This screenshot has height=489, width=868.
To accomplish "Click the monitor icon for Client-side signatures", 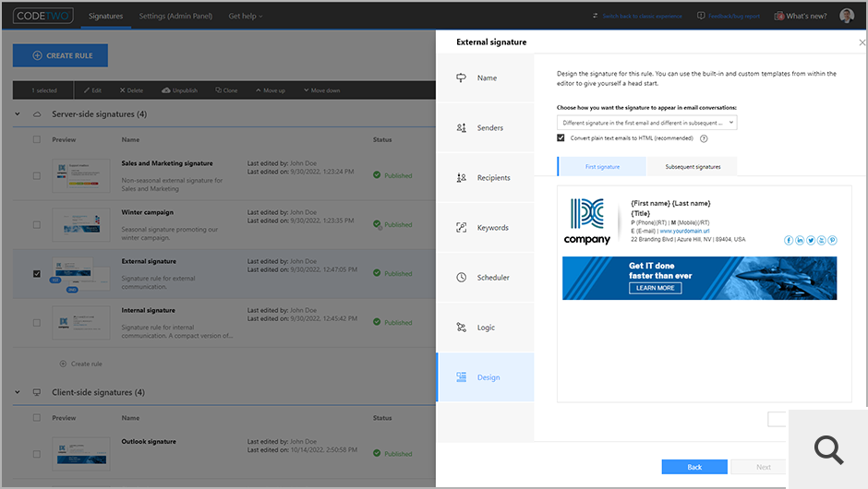I will click(x=37, y=392).
